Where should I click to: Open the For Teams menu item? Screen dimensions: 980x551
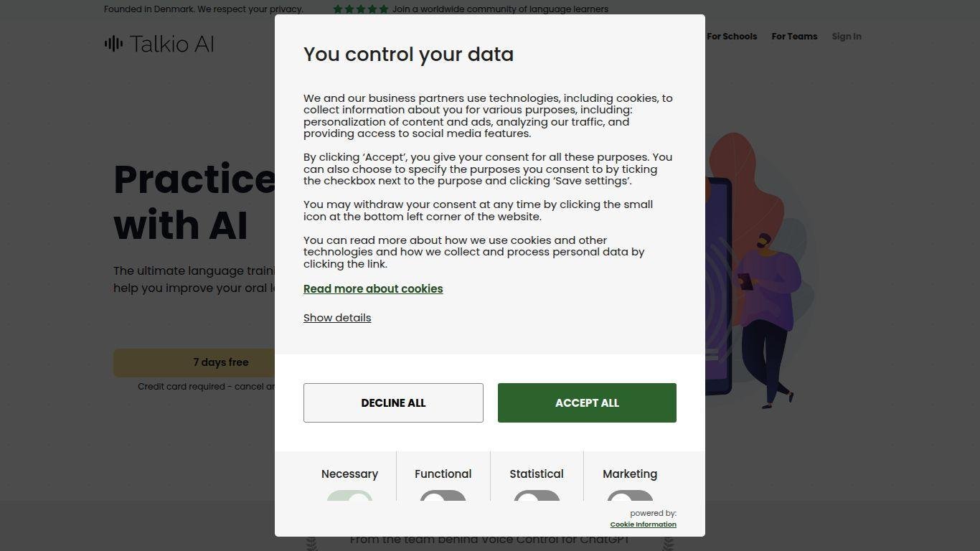[794, 37]
